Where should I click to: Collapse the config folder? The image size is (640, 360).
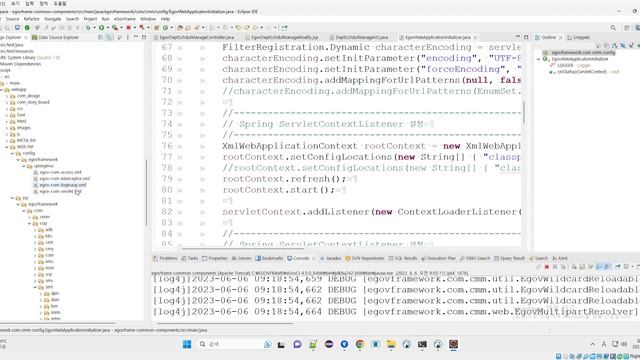pyautogui.click(x=13, y=153)
